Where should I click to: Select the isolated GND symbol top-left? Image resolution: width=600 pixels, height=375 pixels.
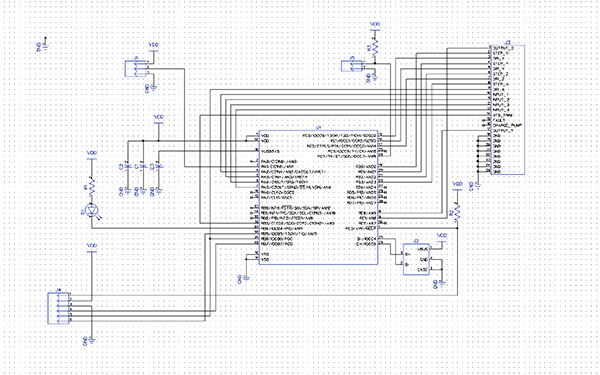click(45, 46)
